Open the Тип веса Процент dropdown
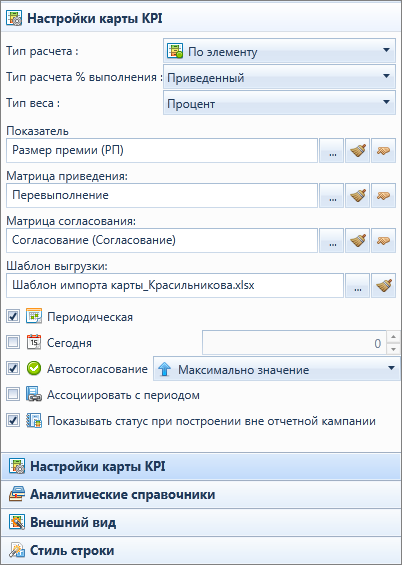 (279, 103)
